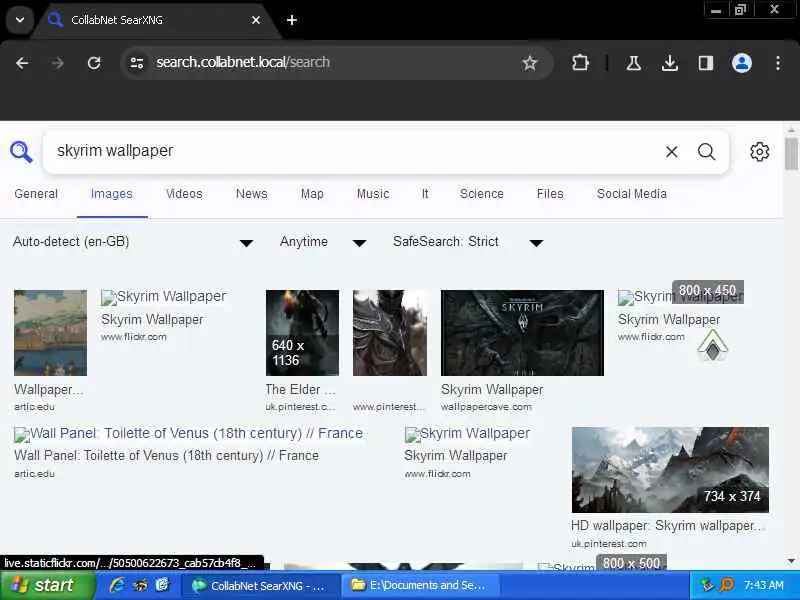Click the SearXNG magnifier logo
The width and height of the screenshot is (800, 600).
pyautogui.click(x=21, y=152)
